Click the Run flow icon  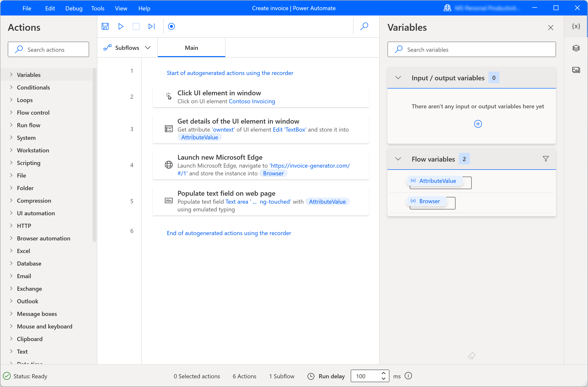point(121,26)
